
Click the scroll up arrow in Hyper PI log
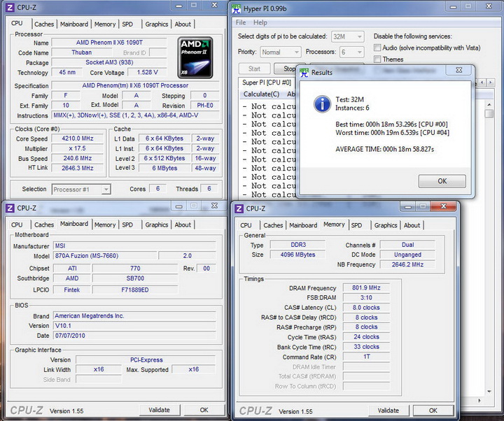point(489,104)
